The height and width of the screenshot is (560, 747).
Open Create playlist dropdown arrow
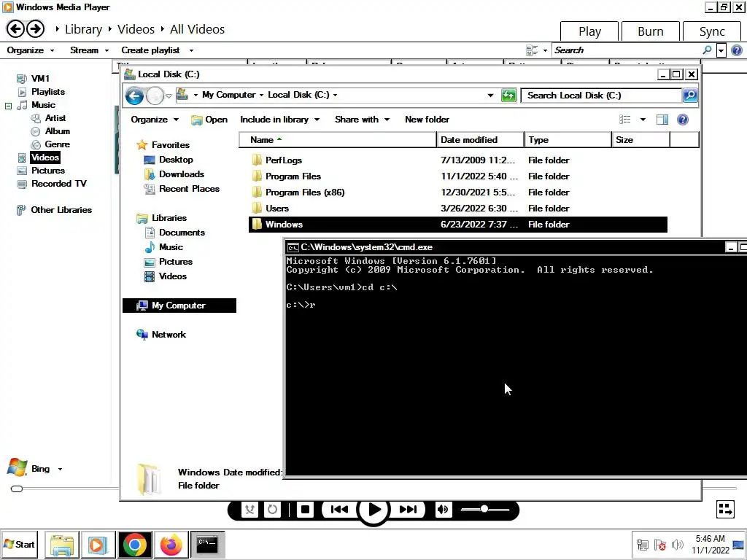coord(191,50)
